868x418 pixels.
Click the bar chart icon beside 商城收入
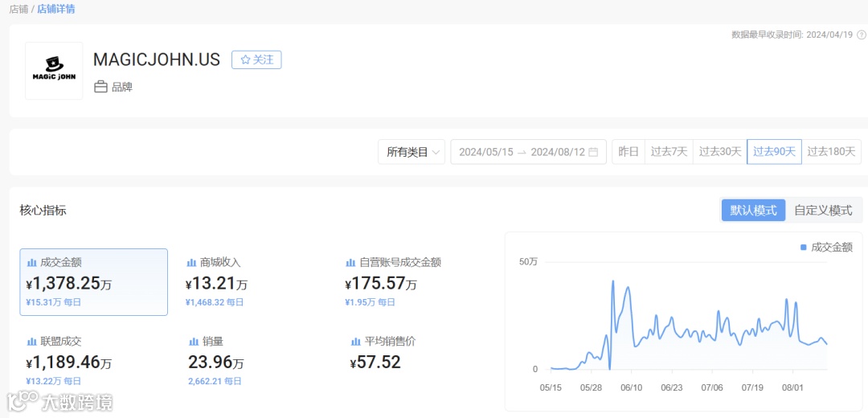click(x=191, y=263)
